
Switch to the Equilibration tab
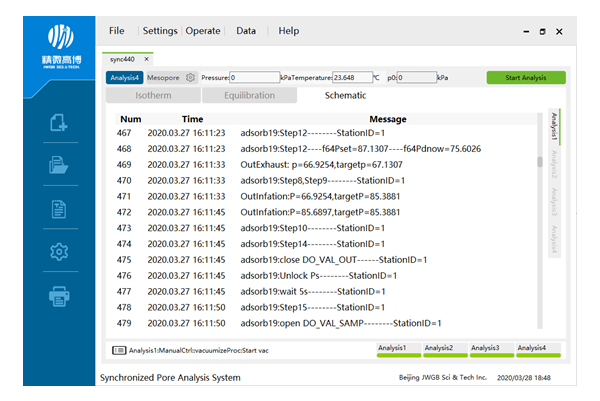point(250,96)
